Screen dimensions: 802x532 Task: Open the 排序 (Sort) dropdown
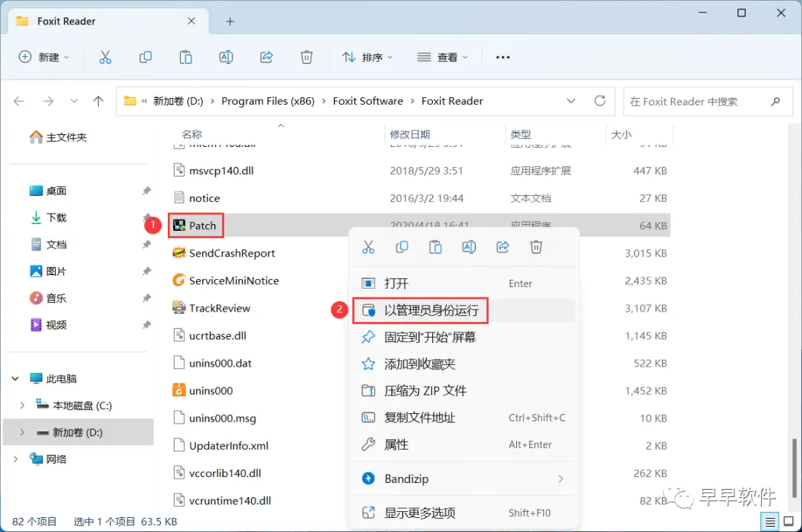click(368, 57)
